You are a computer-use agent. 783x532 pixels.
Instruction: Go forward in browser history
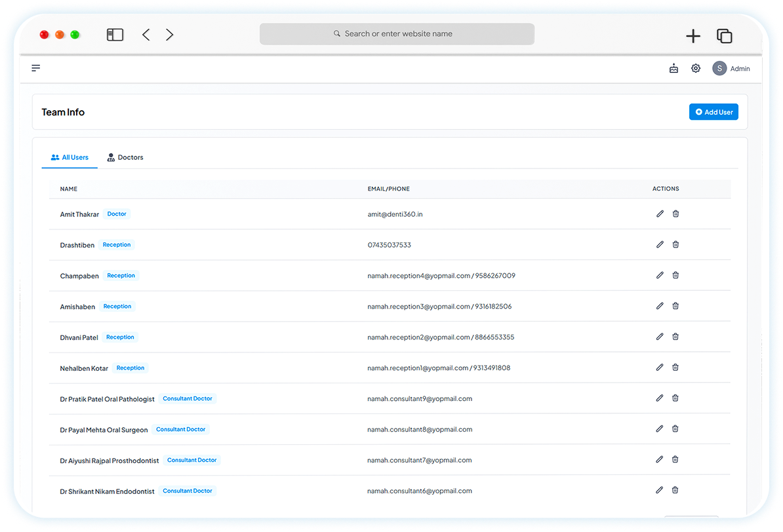170,35
